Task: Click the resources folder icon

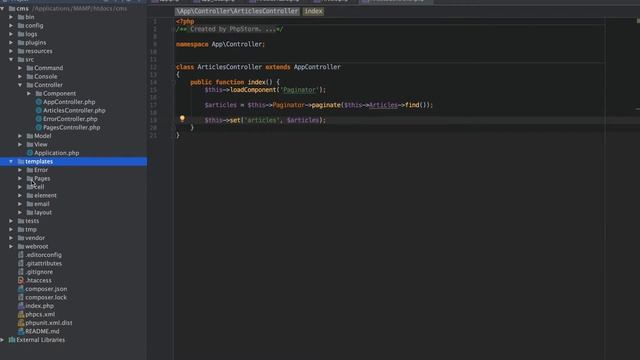Action: click(x=21, y=51)
